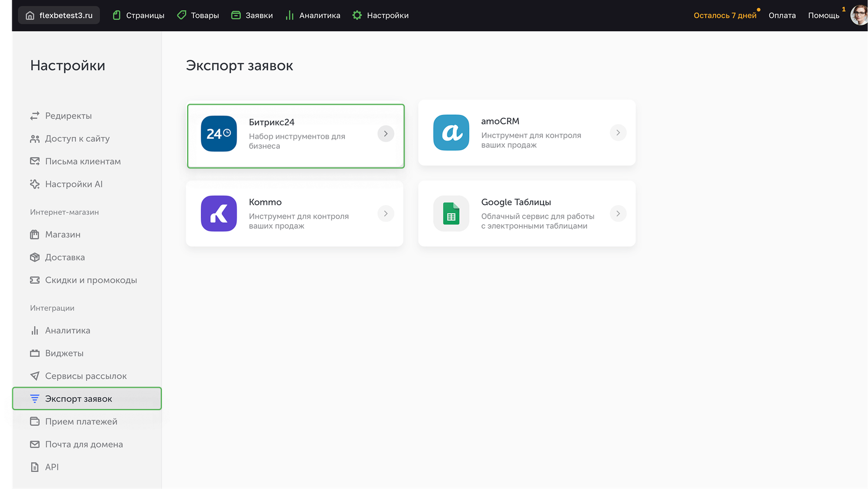This screenshot has width=868, height=489.
Task: Expand the Битрикс24 card chevron arrow
Action: 386,134
